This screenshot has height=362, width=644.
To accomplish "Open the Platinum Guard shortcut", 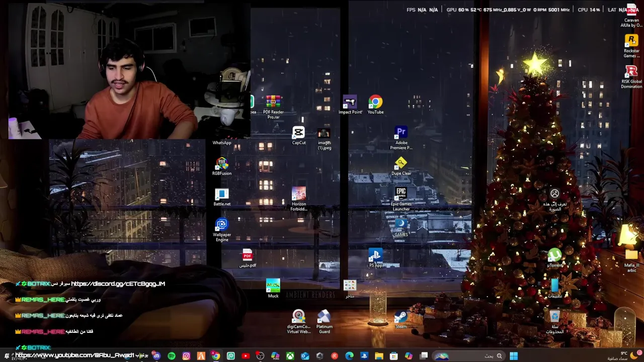I will (324, 322).
